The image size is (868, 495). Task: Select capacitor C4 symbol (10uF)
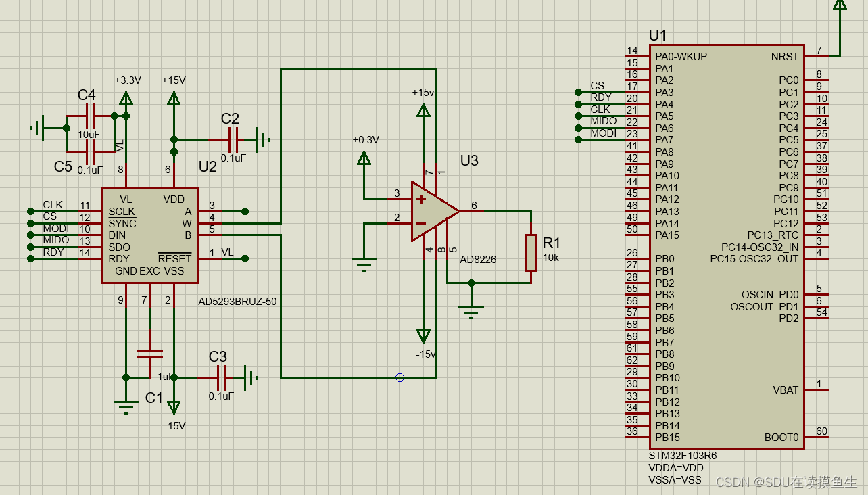pos(91,116)
